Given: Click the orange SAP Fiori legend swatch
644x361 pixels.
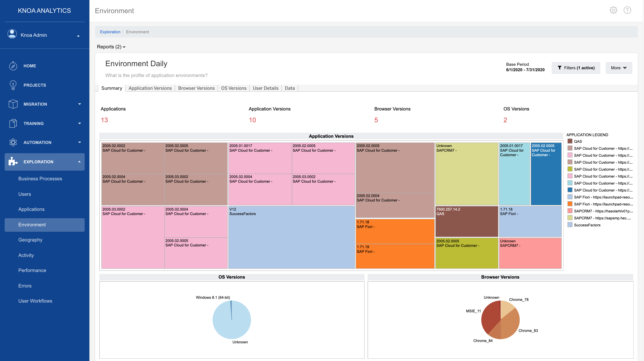Looking at the screenshot, I should coord(570,204).
